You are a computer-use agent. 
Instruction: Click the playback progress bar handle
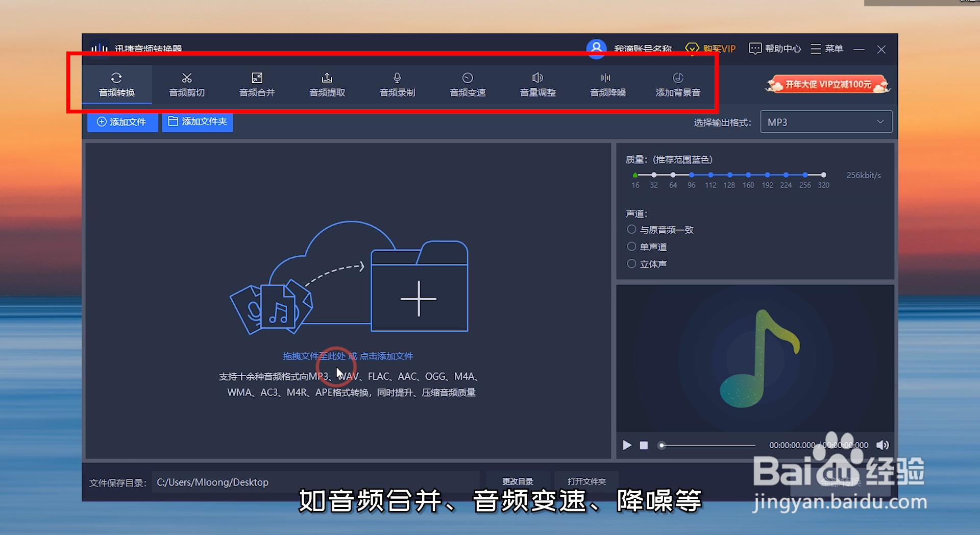[661, 445]
